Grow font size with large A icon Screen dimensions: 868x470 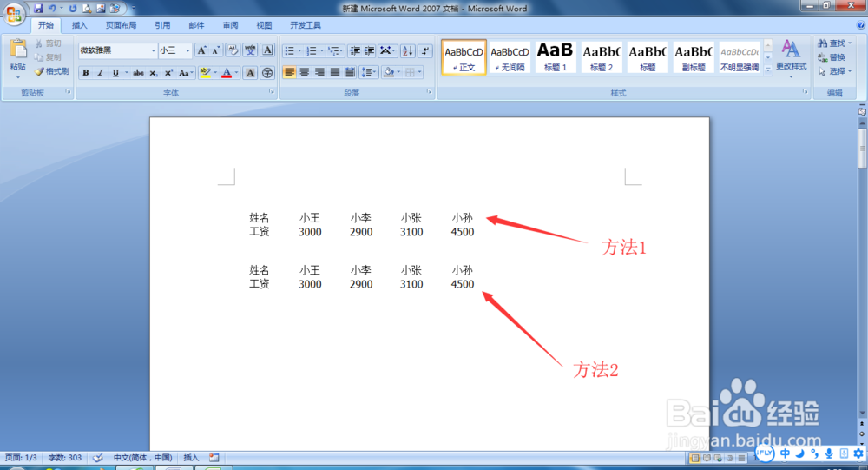click(202, 50)
